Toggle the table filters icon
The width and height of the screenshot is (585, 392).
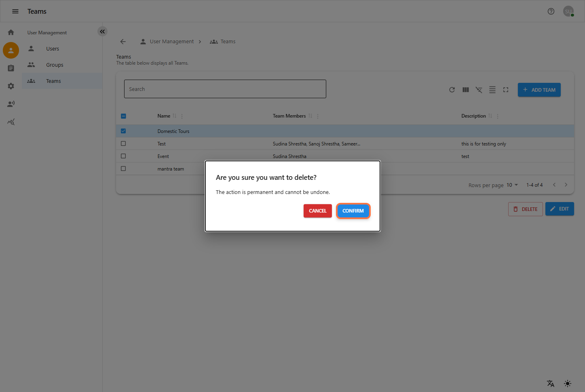point(479,90)
